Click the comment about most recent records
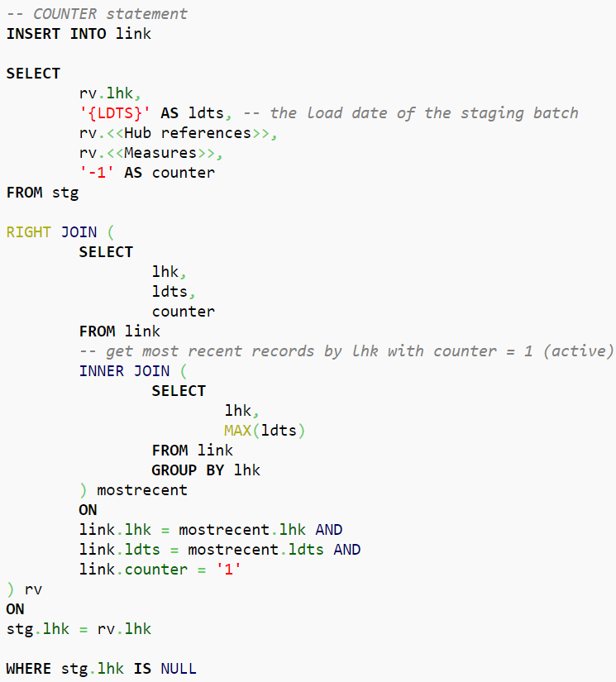Image resolution: width=616 pixels, height=682 pixels. (346, 351)
